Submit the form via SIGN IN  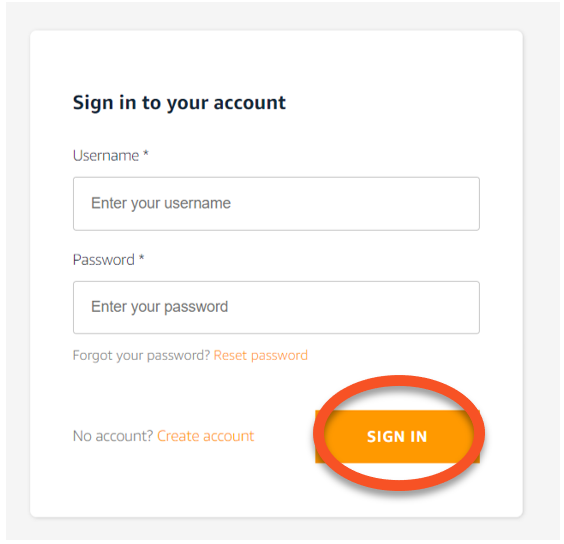(397, 436)
